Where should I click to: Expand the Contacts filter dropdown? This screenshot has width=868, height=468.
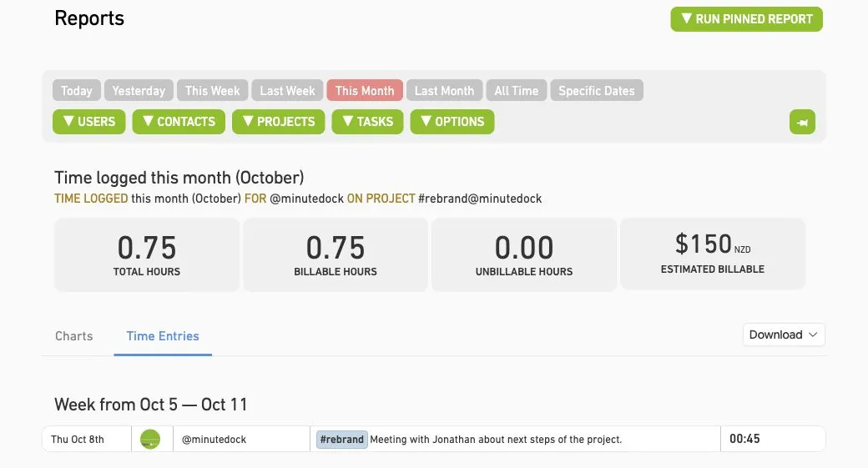(x=179, y=122)
